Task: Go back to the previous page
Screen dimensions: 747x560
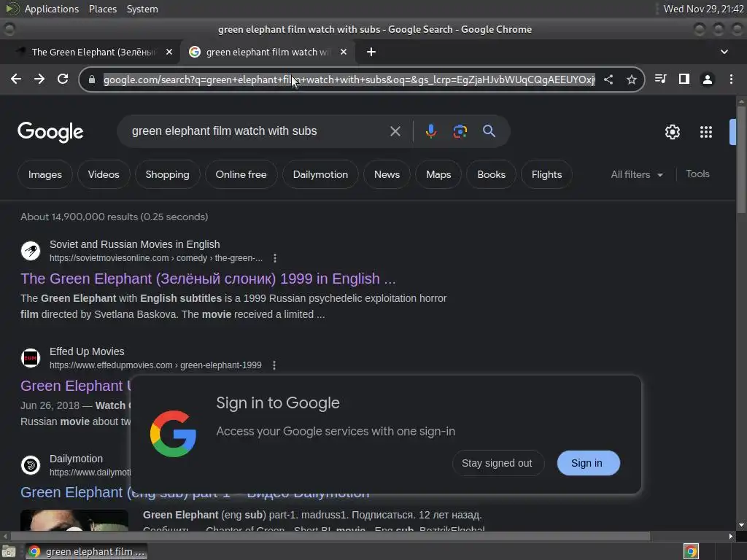Action: tap(16, 79)
